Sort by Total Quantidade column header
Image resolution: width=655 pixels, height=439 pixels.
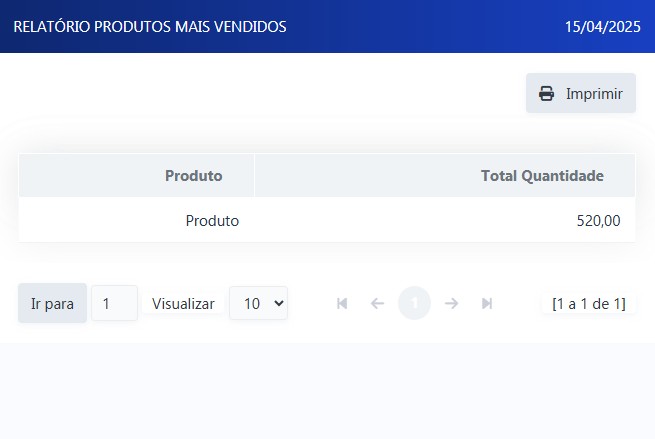[x=542, y=175]
